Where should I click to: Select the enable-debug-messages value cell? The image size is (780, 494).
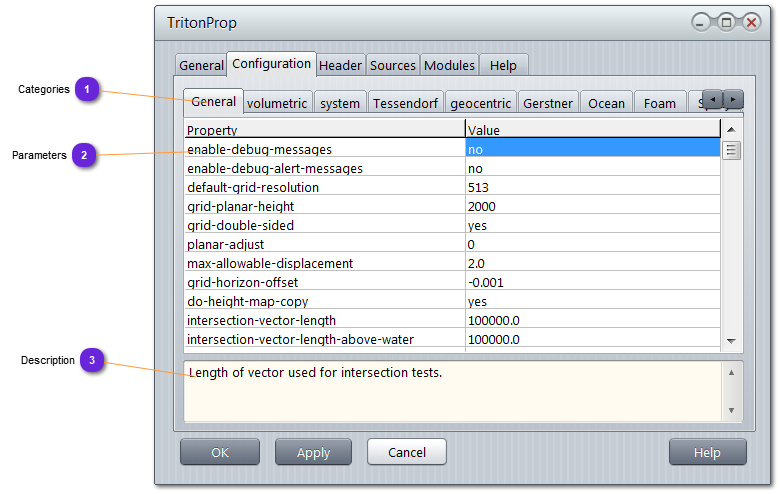592,149
